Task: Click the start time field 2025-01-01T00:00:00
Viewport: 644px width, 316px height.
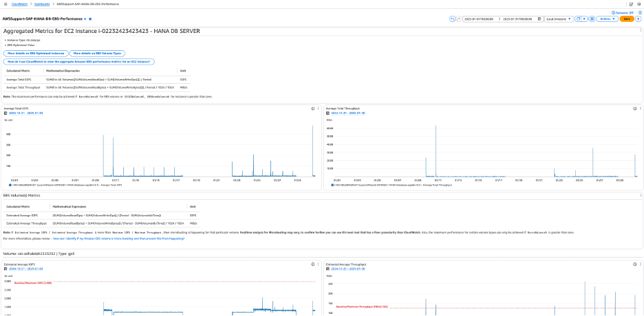Action: (480, 19)
